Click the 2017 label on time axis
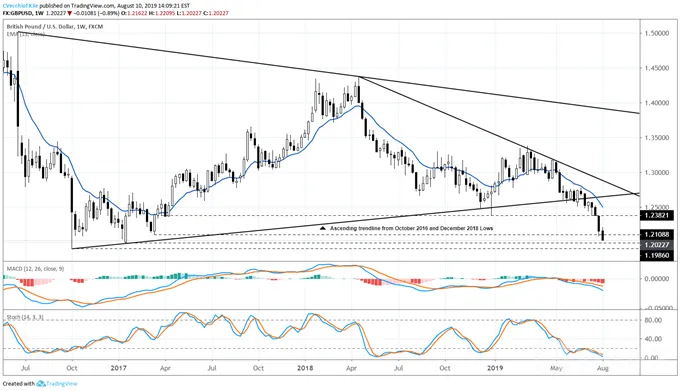Screen dimensions: 680x391 [x=118, y=368]
